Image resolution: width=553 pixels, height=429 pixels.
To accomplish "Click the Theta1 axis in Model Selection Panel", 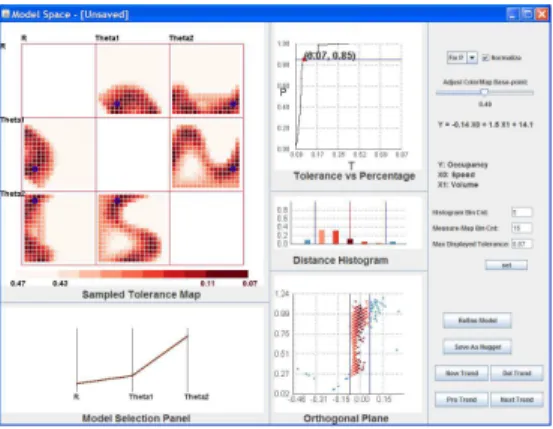I will point(133,359).
